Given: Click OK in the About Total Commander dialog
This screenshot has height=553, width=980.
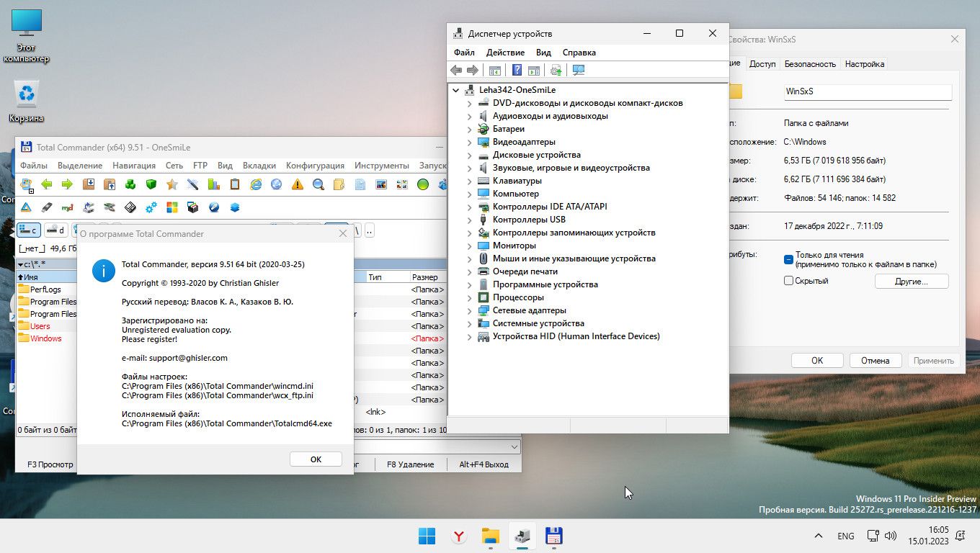Looking at the screenshot, I should tap(316, 459).
